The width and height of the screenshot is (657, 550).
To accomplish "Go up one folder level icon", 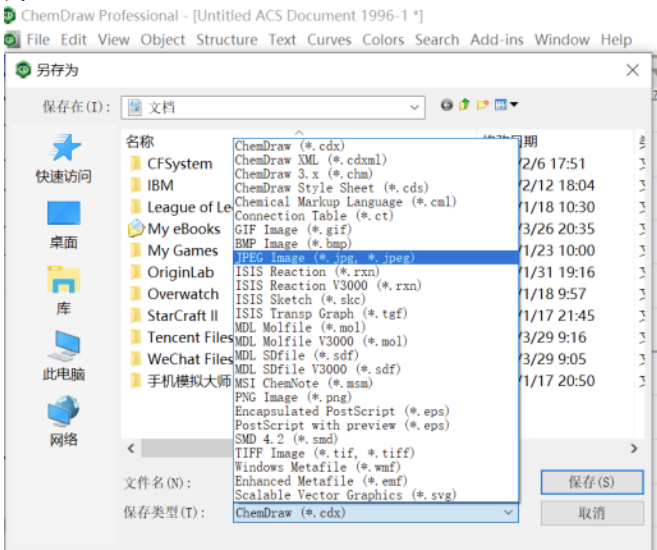I will [x=464, y=105].
